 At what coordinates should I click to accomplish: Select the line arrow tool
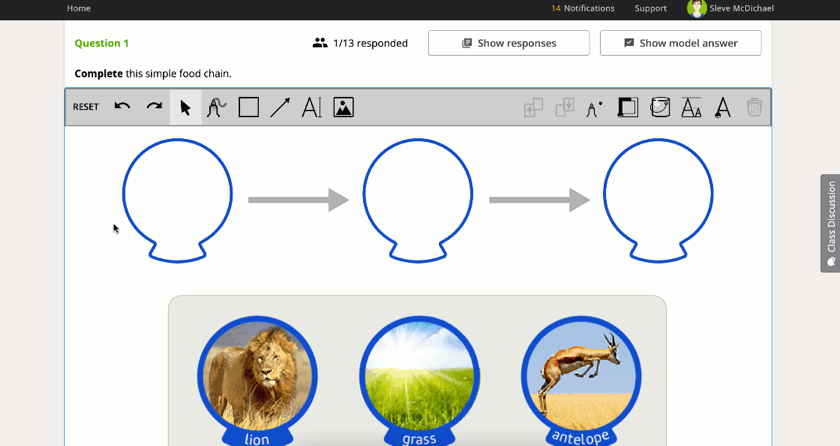(280, 108)
